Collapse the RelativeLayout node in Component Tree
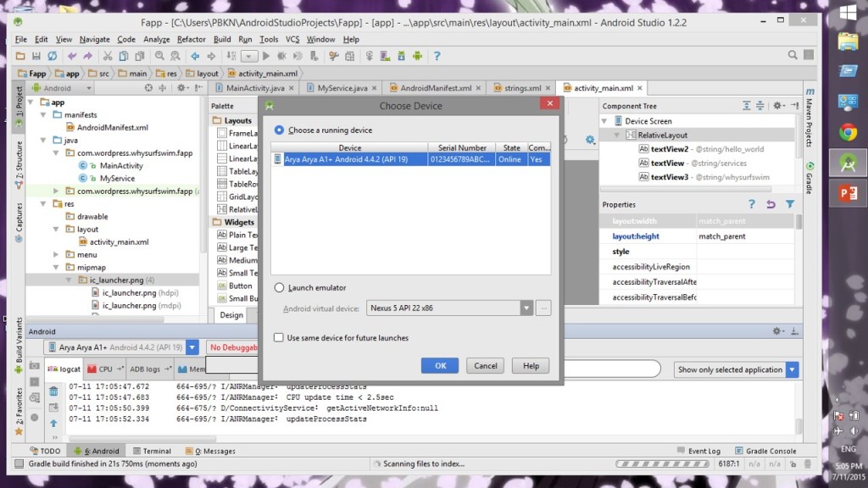Screen dimensions: 868x488 tap(617, 136)
